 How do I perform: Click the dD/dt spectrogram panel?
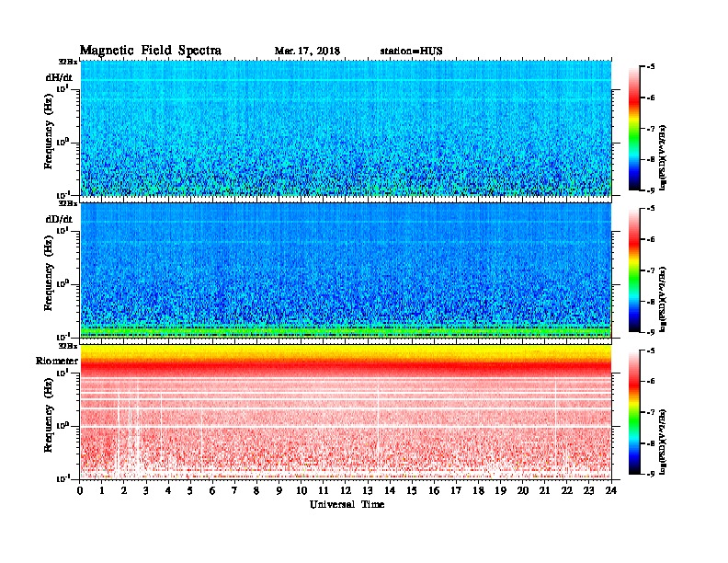[x=346, y=270]
